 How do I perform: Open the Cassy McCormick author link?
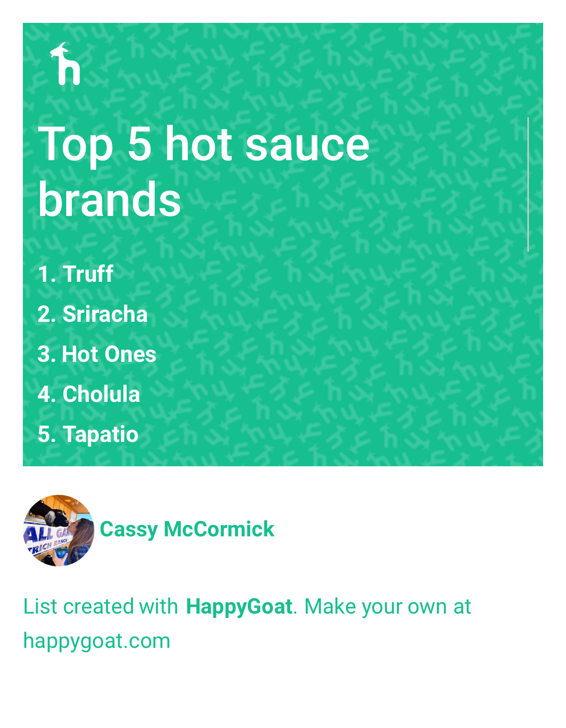point(187,529)
